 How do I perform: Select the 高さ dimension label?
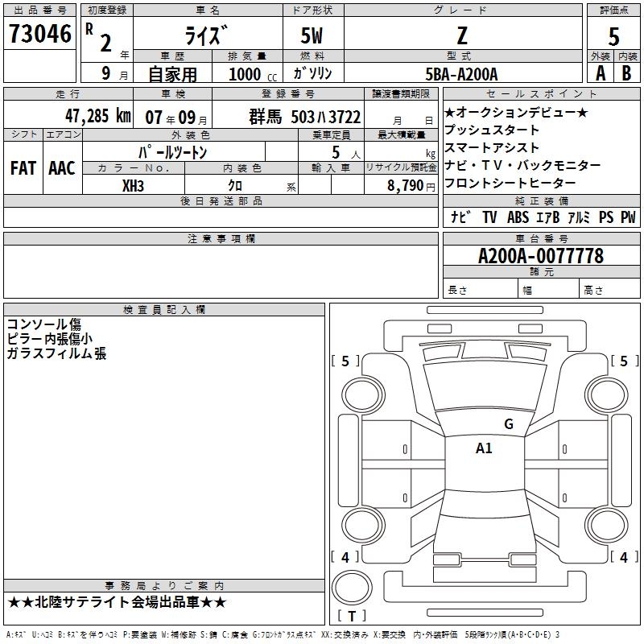[x=593, y=291]
